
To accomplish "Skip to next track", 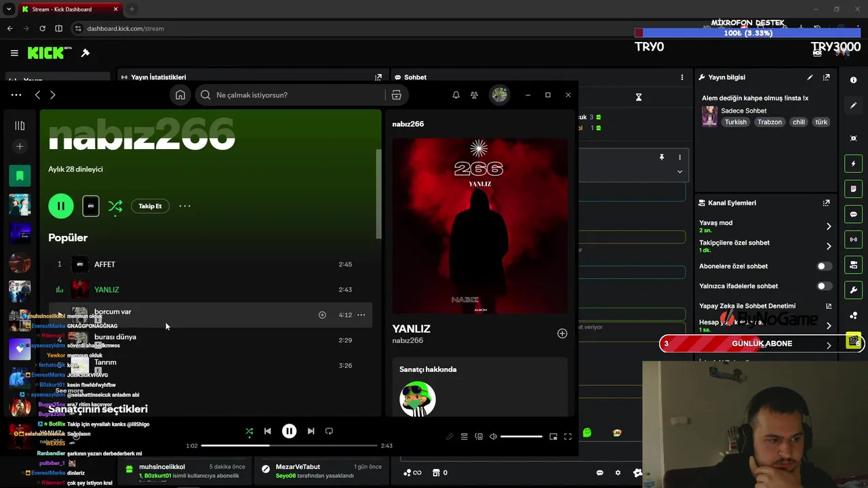I will coord(311,431).
